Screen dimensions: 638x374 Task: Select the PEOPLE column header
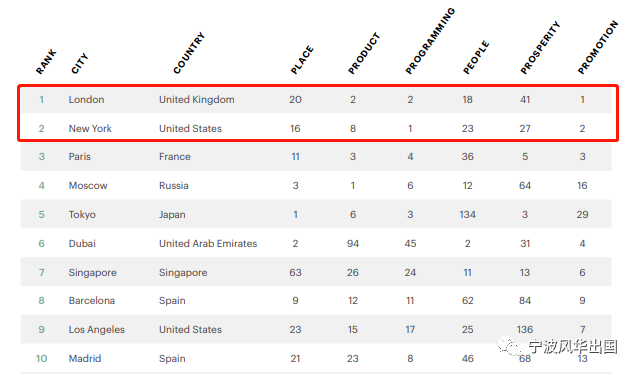click(476, 57)
